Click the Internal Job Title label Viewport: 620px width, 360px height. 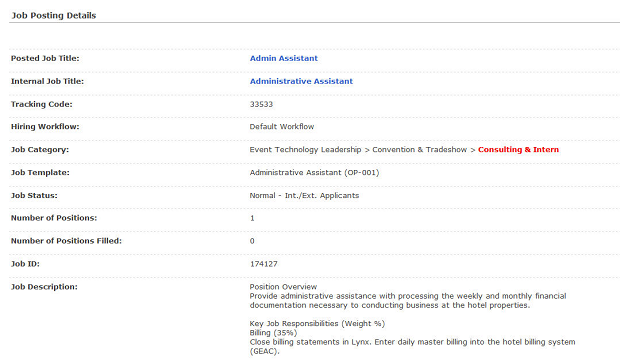pos(47,81)
